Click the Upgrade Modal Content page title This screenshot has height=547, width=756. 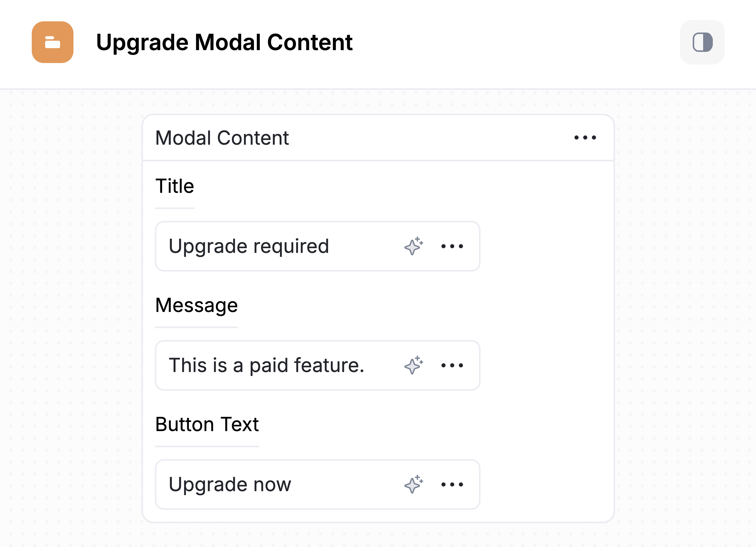pyautogui.click(x=224, y=42)
